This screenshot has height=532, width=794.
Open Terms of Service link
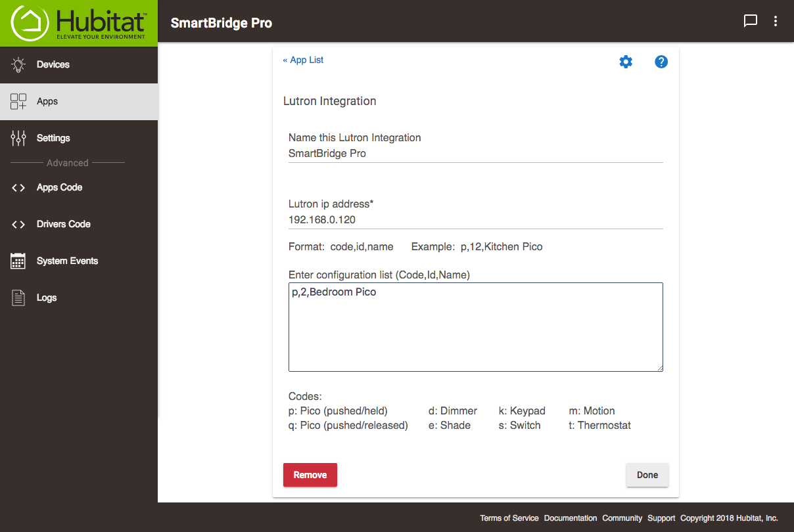tap(509, 518)
